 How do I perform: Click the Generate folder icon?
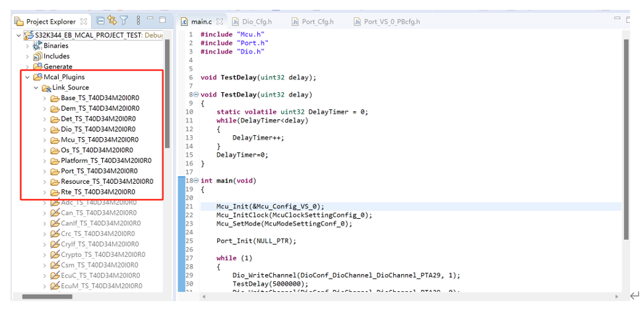(38, 67)
